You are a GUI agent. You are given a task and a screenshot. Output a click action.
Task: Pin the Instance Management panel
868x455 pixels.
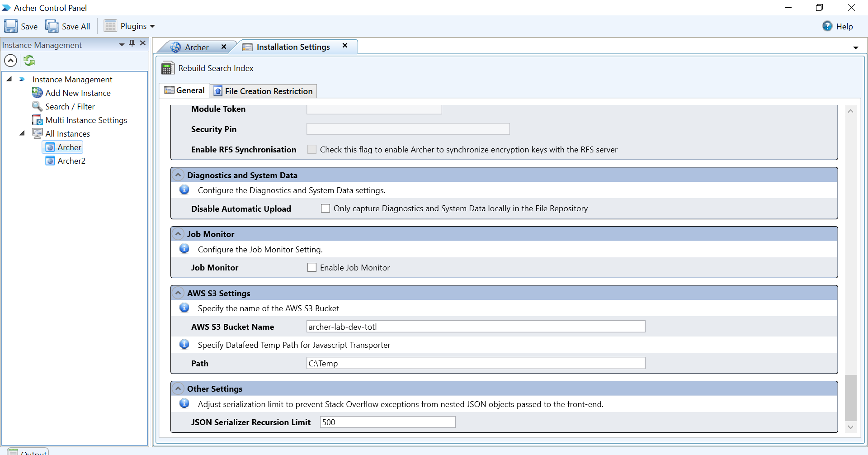[x=132, y=43]
